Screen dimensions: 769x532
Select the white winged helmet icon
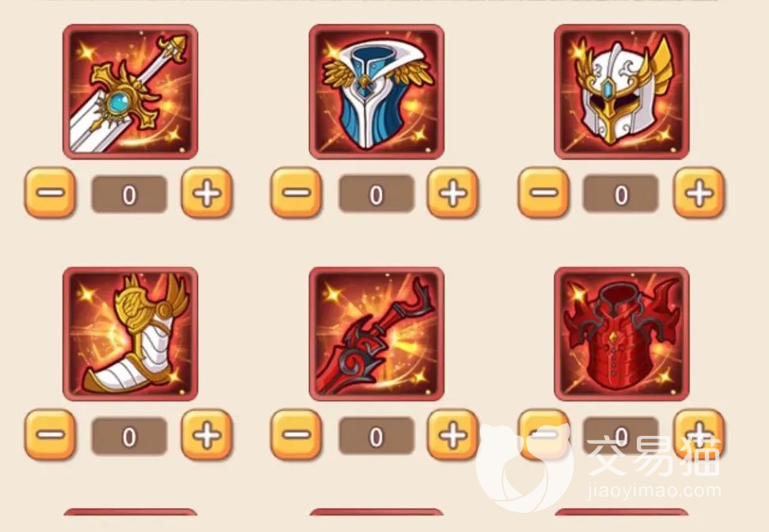(x=622, y=92)
